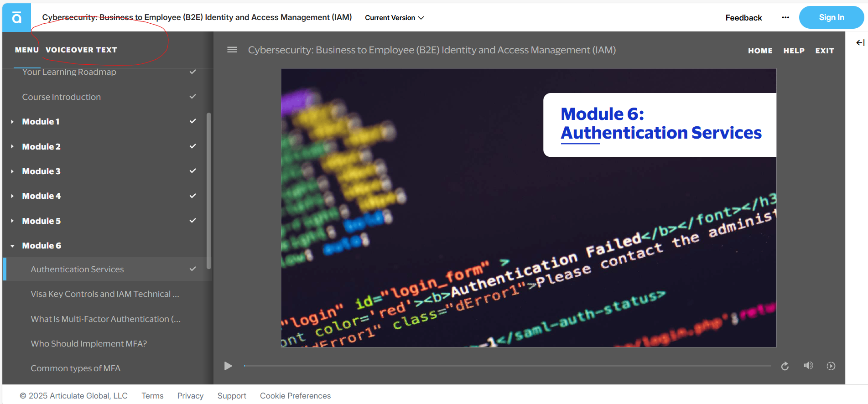
Task: Expand Module 5 in the menu
Action: 12,221
